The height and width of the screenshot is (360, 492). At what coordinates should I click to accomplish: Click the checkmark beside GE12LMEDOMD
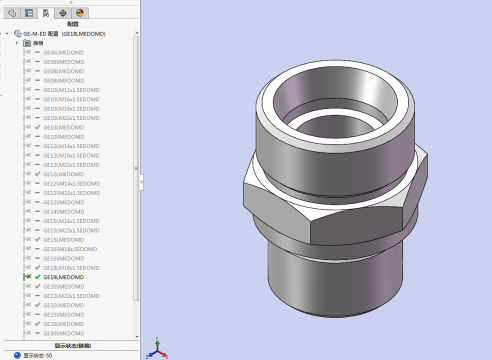37,174
